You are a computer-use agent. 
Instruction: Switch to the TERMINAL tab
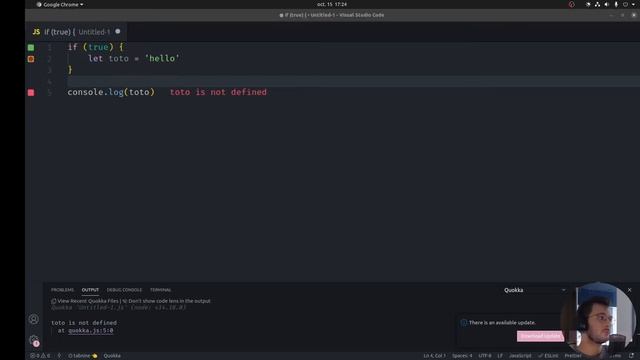(x=160, y=290)
